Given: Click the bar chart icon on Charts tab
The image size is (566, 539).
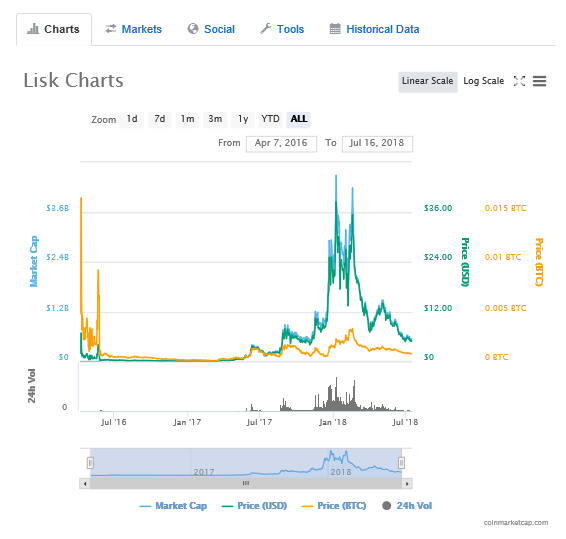Looking at the screenshot, I should [33, 29].
